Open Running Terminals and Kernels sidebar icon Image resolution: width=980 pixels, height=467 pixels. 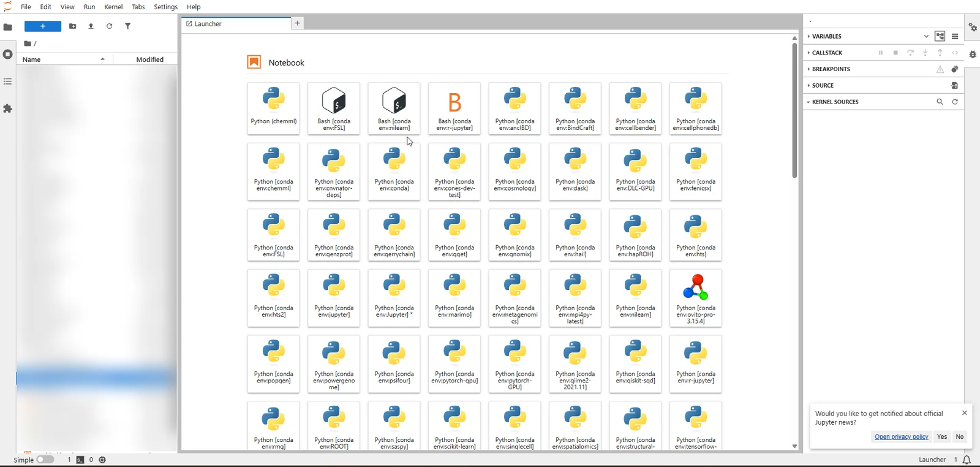point(8,54)
